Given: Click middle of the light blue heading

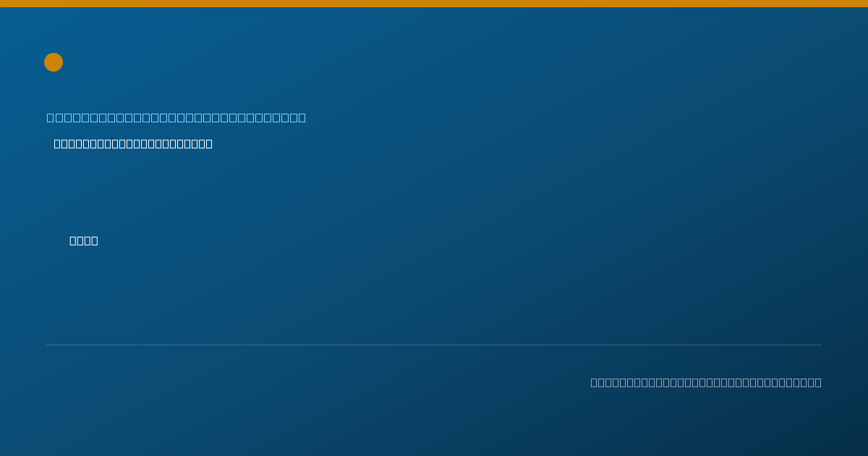Looking at the screenshot, I should pyautogui.click(x=176, y=117).
